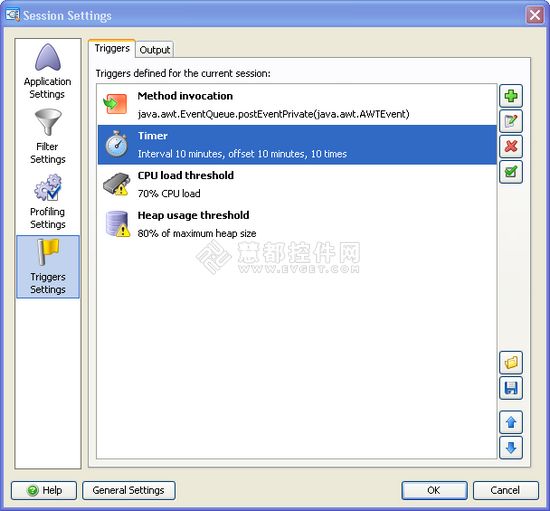Click the green checkmark enable trigger button

click(x=511, y=172)
